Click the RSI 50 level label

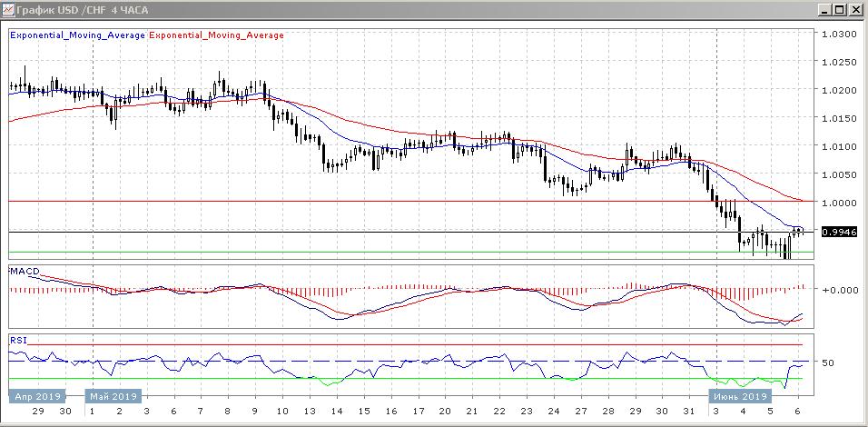(827, 362)
